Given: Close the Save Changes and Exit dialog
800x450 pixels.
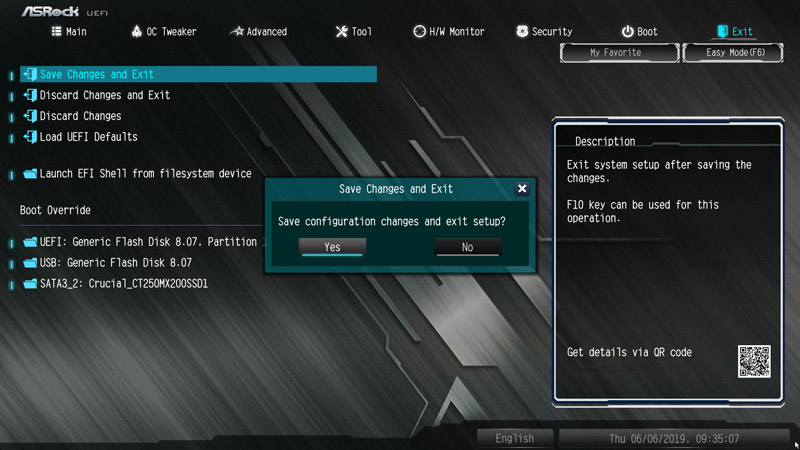Looking at the screenshot, I should [522, 189].
